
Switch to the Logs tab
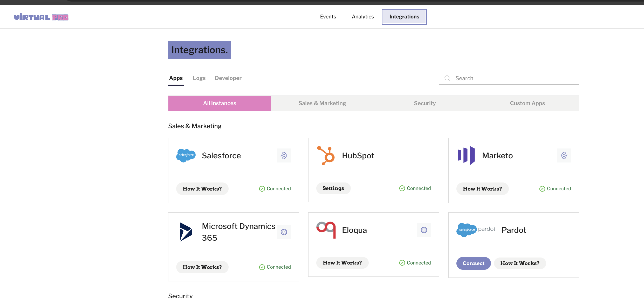click(x=199, y=78)
